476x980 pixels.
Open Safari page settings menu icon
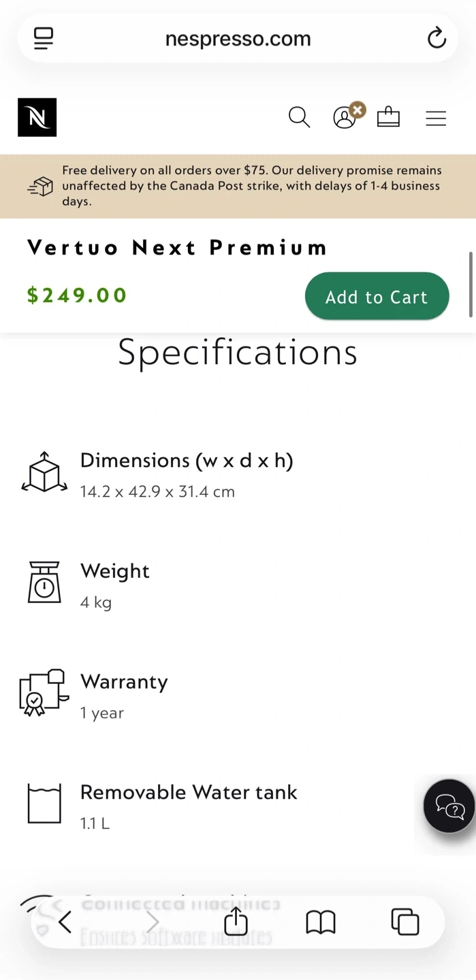(44, 38)
